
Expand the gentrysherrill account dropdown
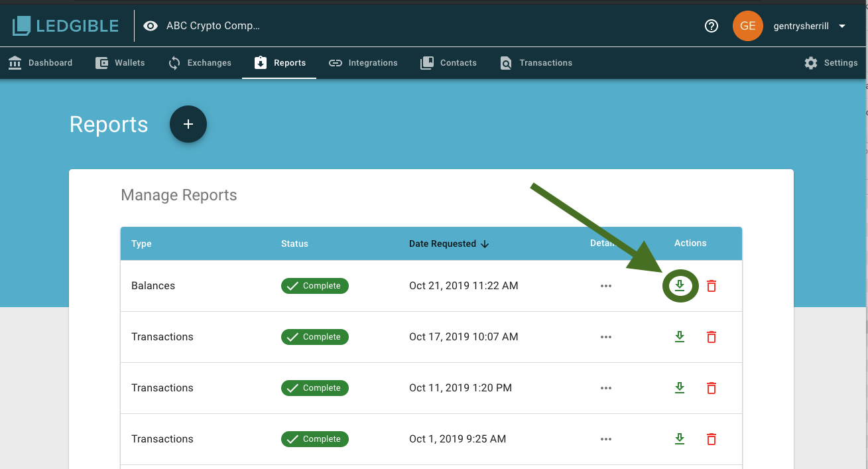[x=842, y=27]
